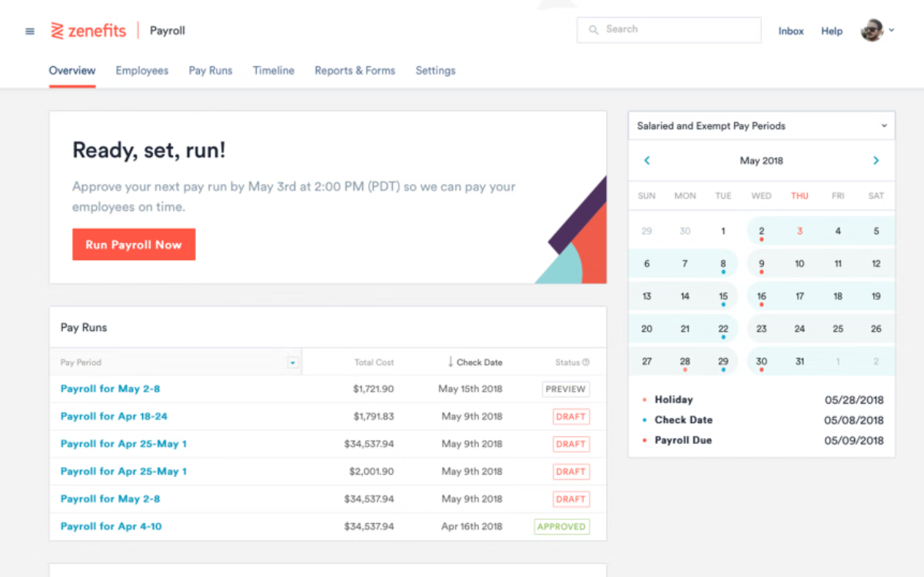Click the Run Payroll Now button

pyautogui.click(x=134, y=244)
